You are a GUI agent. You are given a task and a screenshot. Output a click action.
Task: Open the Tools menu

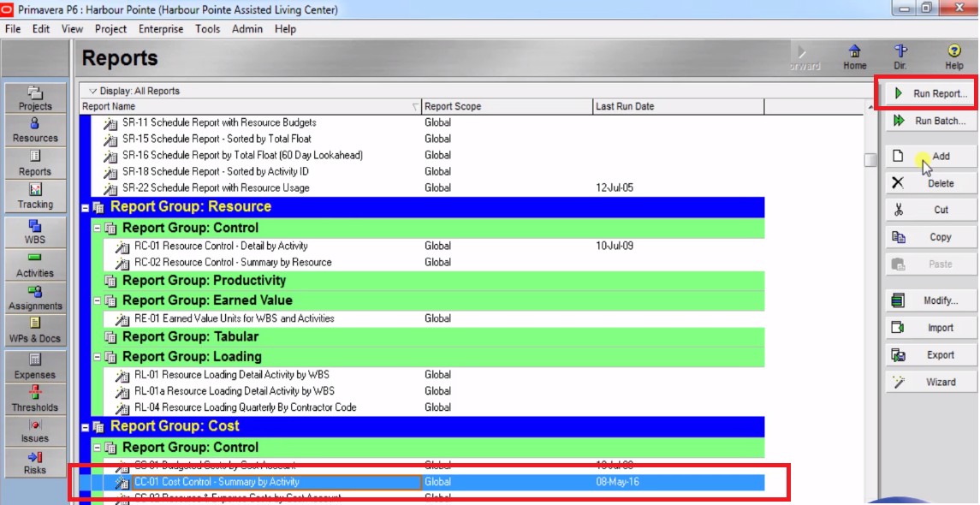[x=208, y=28]
